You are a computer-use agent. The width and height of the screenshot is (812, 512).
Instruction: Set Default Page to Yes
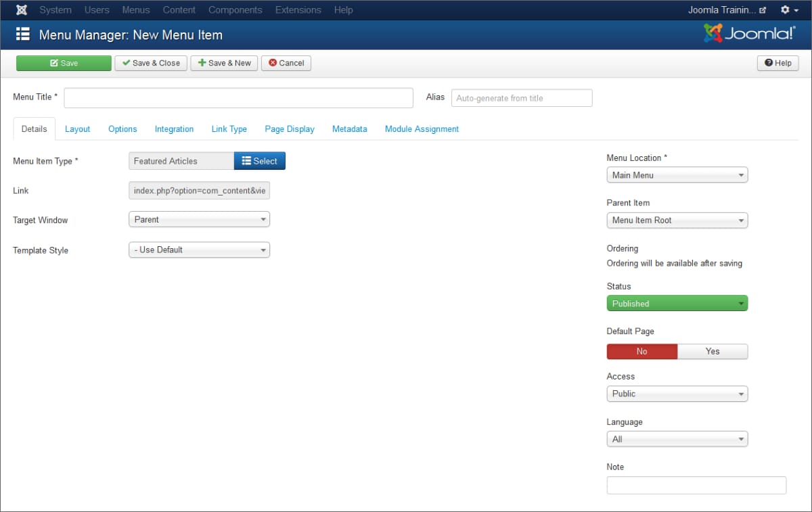(x=713, y=351)
